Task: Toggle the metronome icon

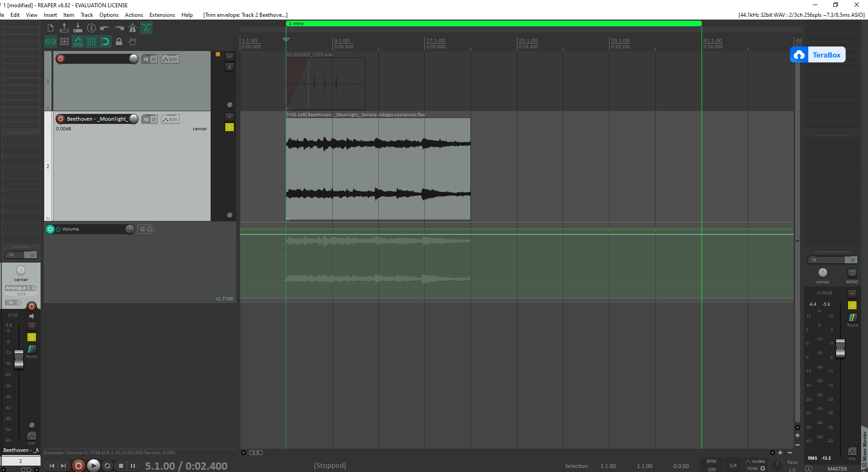Action: tap(133, 28)
